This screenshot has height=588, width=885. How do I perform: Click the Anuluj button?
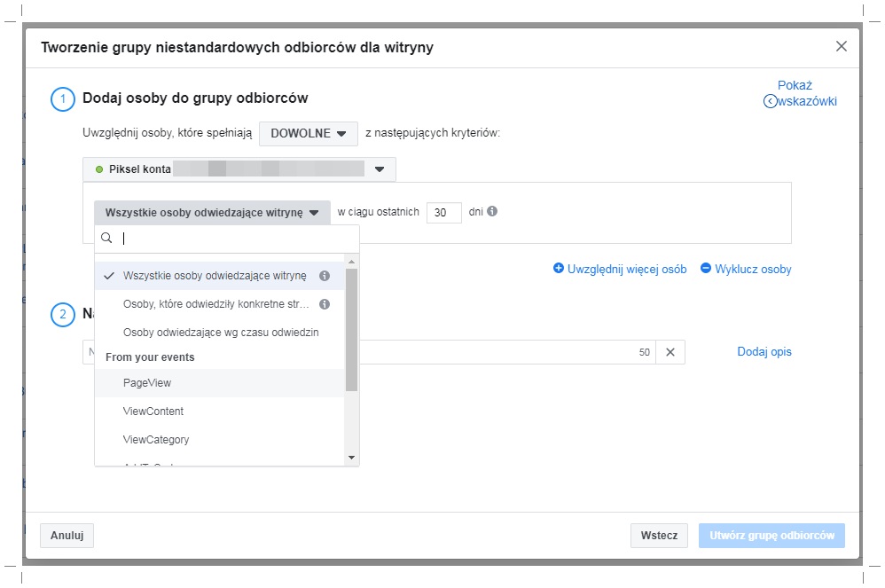tap(67, 536)
